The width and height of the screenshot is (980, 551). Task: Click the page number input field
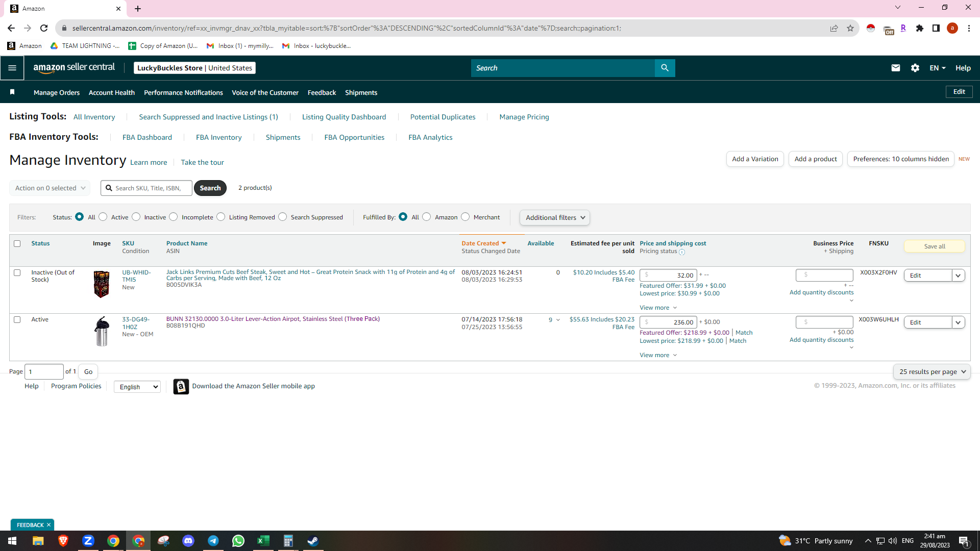pyautogui.click(x=44, y=371)
